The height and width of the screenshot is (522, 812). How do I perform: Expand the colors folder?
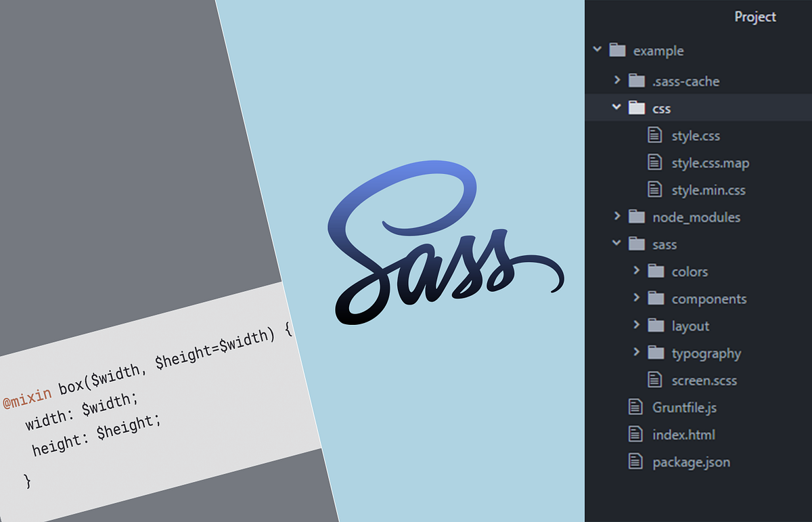click(636, 271)
